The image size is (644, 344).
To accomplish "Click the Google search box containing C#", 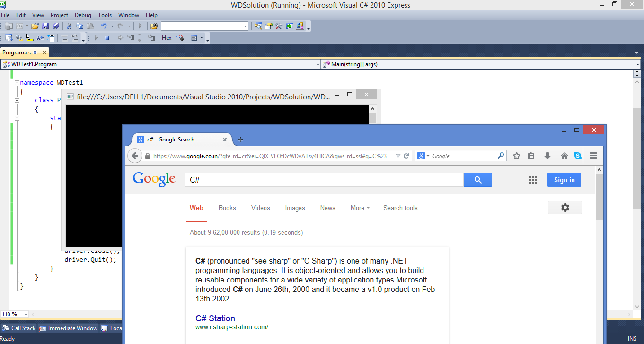I will tap(324, 180).
